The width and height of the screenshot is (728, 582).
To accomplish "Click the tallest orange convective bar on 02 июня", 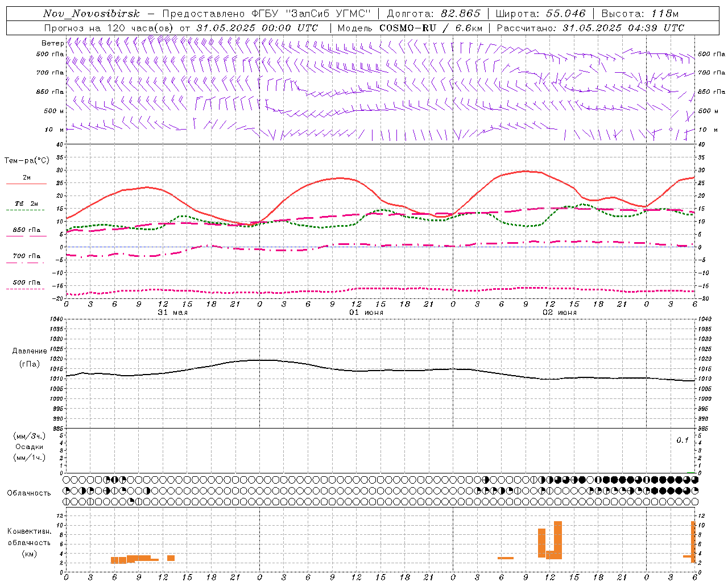I will tap(558, 541).
